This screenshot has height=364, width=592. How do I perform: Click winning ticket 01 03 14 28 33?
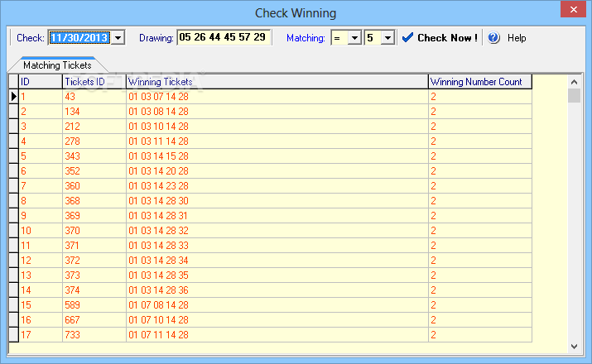(277, 246)
